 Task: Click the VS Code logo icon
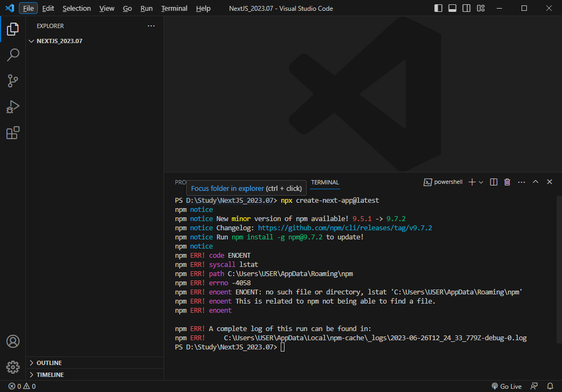pos(10,8)
